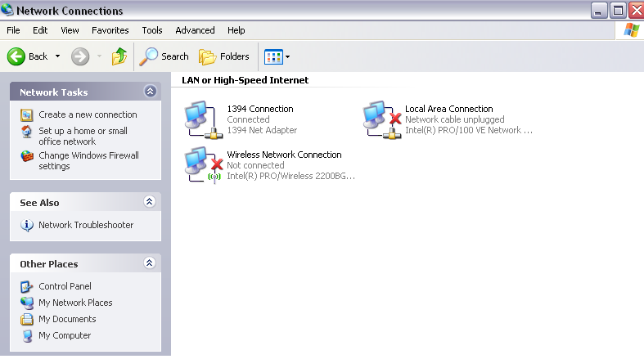Image resolution: width=644 pixels, height=359 pixels.
Task: Click the Network Troubleshooter info icon
Action: pos(27,225)
